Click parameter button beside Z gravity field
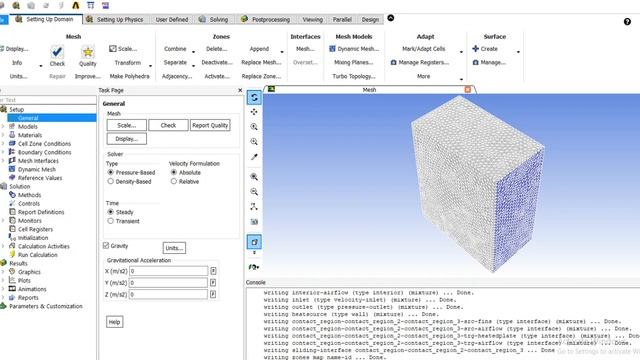The height and width of the screenshot is (360, 640). (x=213, y=294)
